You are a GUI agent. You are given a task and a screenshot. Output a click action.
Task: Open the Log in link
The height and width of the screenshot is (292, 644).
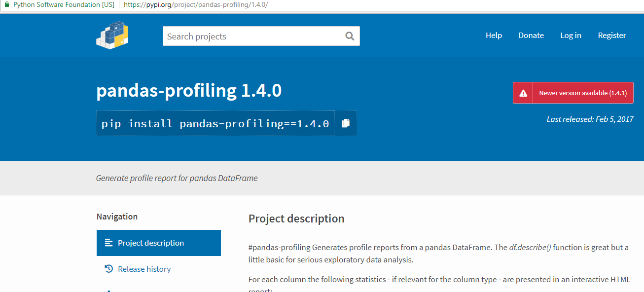(571, 36)
